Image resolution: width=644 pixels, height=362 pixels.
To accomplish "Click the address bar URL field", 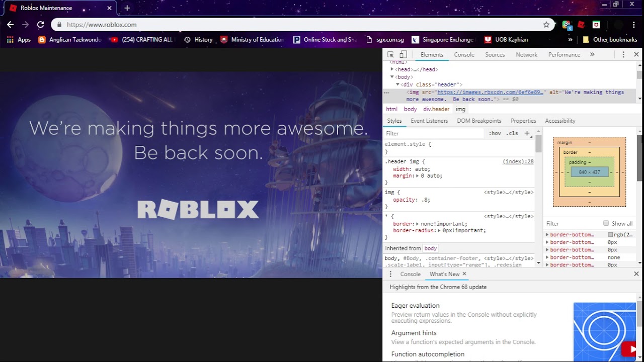I will coord(302,24).
